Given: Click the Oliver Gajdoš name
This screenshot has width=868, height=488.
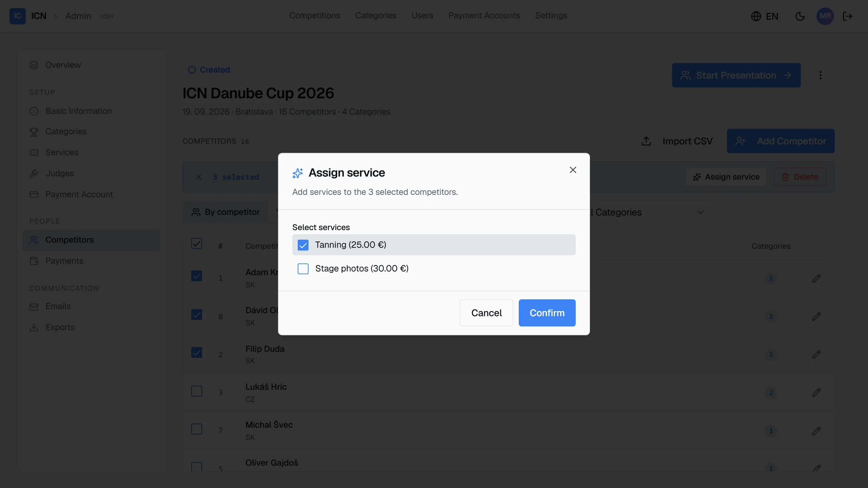Looking at the screenshot, I should 272,463.
